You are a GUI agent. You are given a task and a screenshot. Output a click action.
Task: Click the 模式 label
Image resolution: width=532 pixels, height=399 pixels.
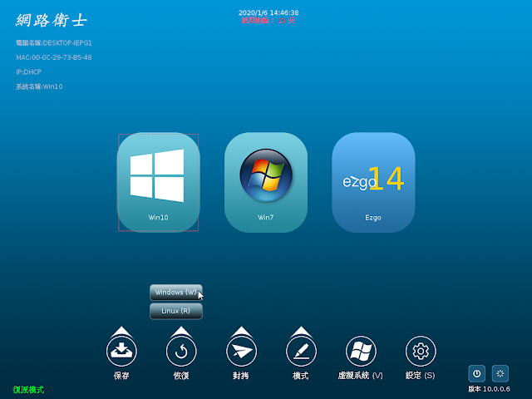(x=301, y=376)
